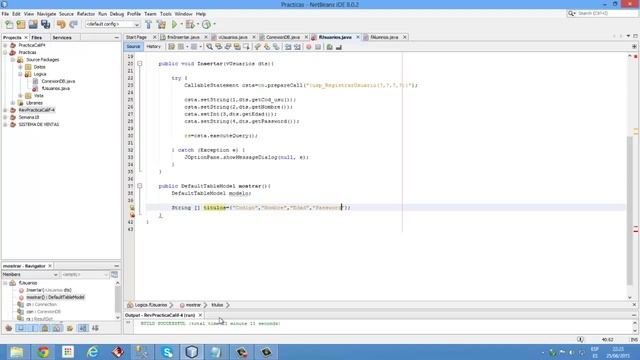Switch to the Files tab
Screen dimensions: 640x360
point(37,38)
